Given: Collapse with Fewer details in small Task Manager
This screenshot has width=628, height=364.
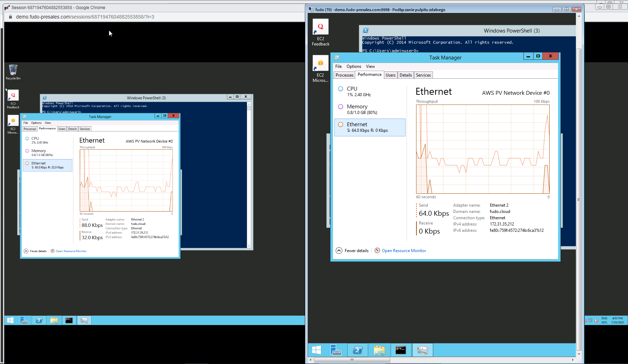Looking at the screenshot, I should click(35, 251).
